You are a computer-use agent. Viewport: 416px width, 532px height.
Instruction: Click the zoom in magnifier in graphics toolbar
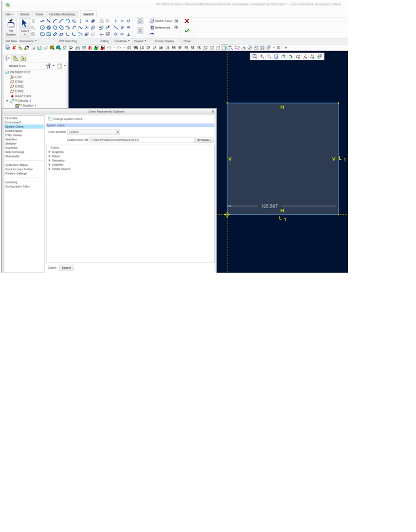262,57
